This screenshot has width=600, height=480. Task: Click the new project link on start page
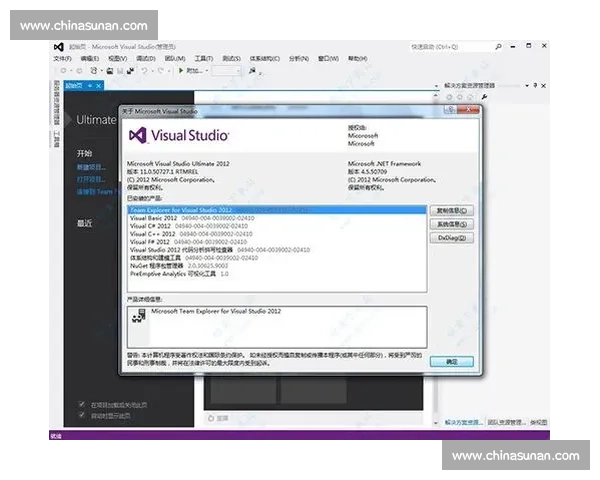91,167
